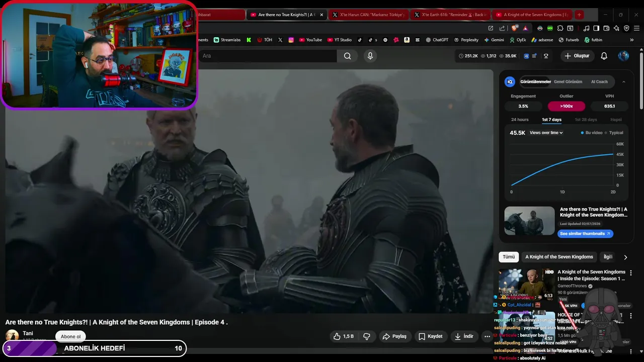Click the >100x Outlier badge

(567, 106)
